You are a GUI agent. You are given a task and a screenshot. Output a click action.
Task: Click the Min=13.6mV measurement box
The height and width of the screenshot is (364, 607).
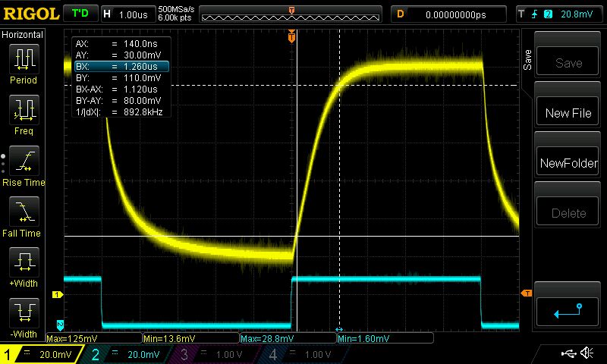click(191, 338)
